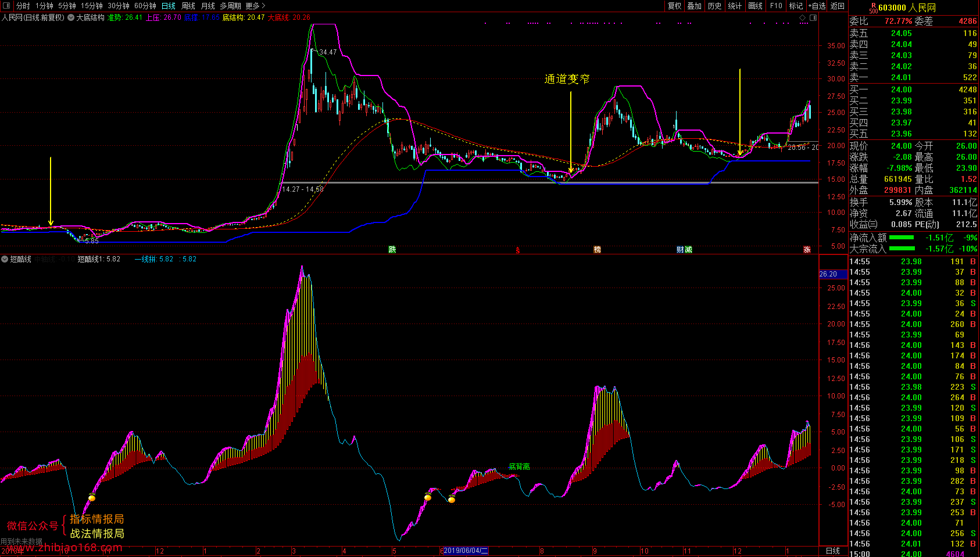Click 委比 value 72.77%
980x557 pixels.
pyautogui.click(x=899, y=21)
